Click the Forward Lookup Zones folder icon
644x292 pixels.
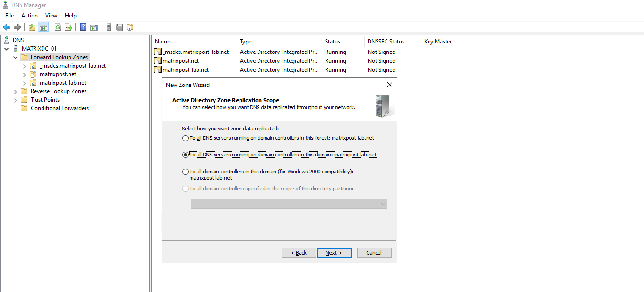tap(24, 57)
